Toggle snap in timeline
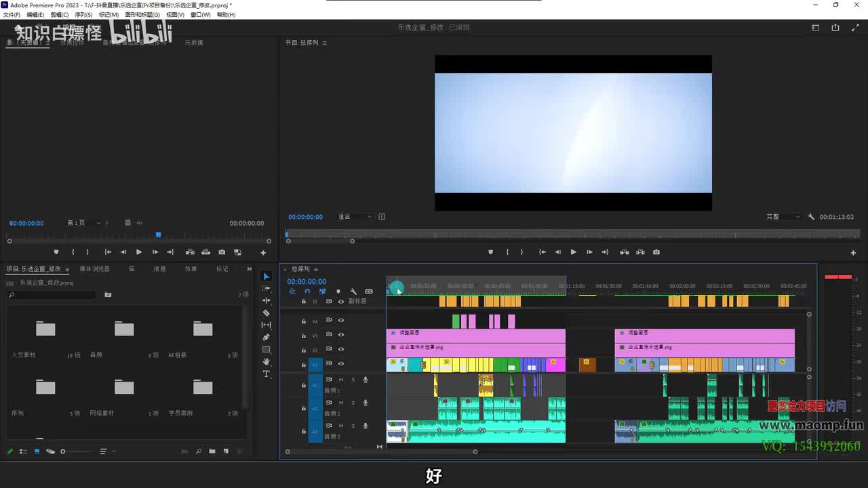 (307, 291)
